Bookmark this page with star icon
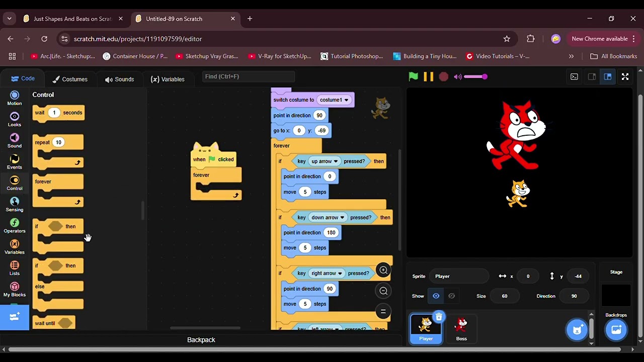This screenshot has width=644, height=362. [x=507, y=39]
